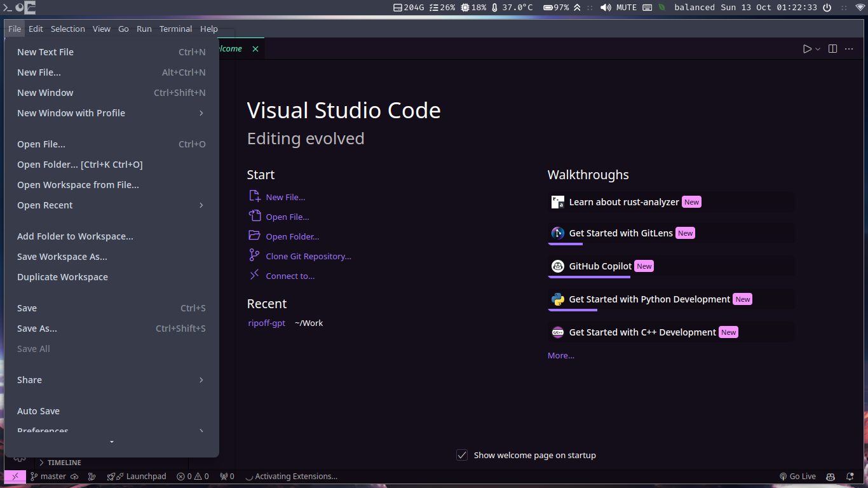Expand the Share submenu

[112, 380]
